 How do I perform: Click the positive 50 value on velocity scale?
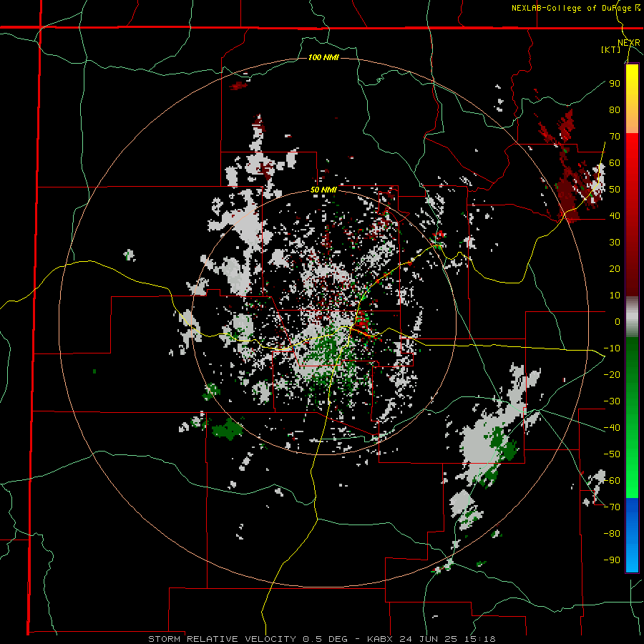click(x=615, y=190)
